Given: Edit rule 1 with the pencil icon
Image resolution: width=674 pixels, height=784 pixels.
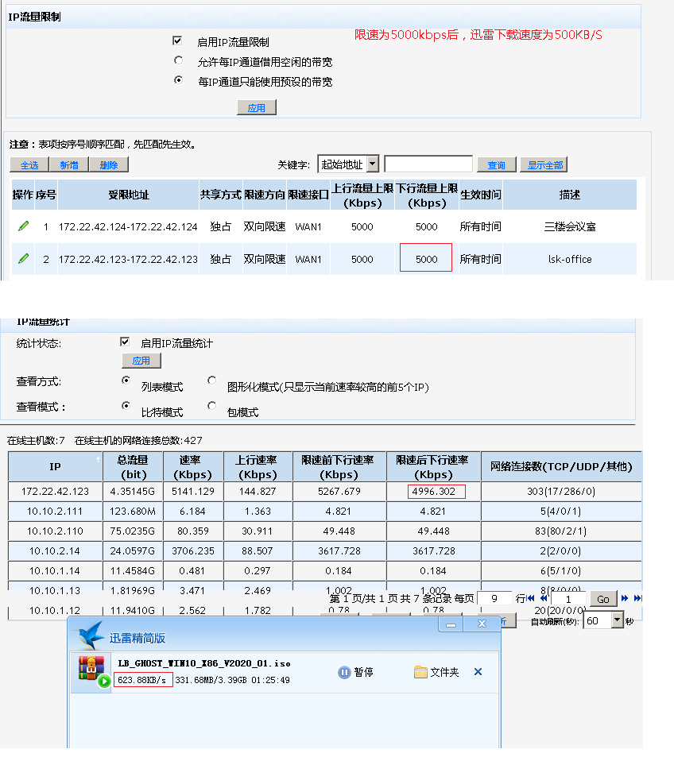Looking at the screenshot, I should coord(23,226).
